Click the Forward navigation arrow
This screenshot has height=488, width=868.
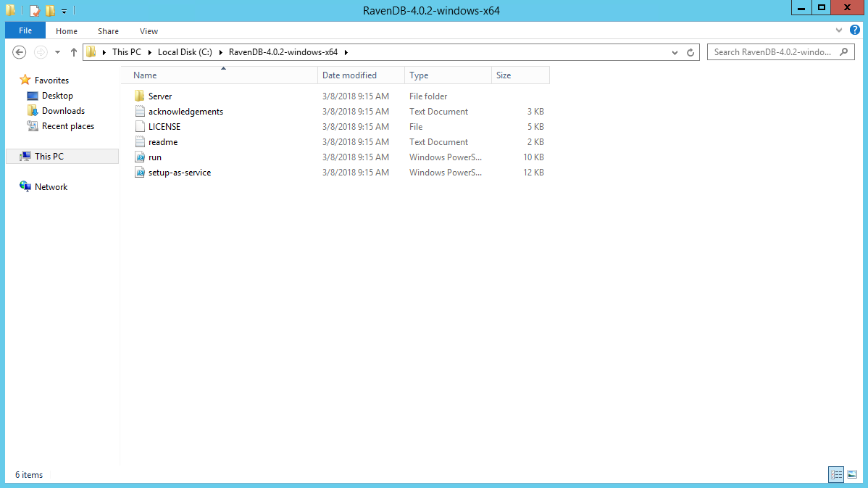41,52
